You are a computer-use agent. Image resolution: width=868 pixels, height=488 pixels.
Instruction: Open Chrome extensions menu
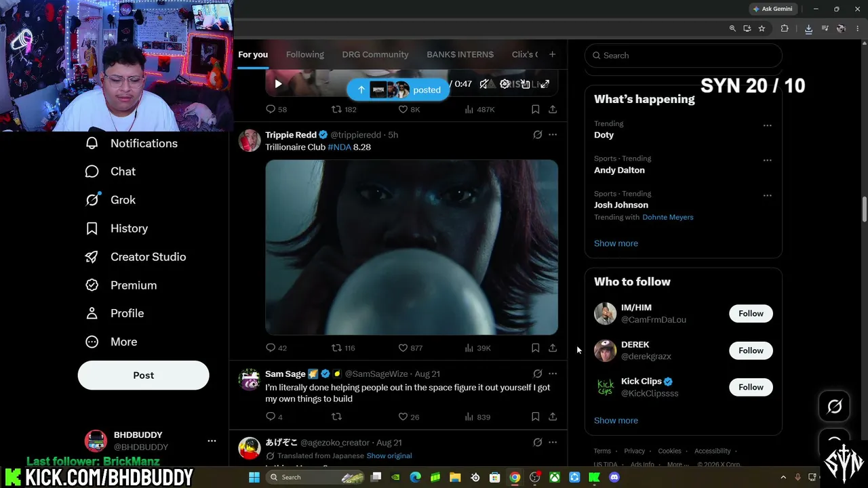pos(785,28)
